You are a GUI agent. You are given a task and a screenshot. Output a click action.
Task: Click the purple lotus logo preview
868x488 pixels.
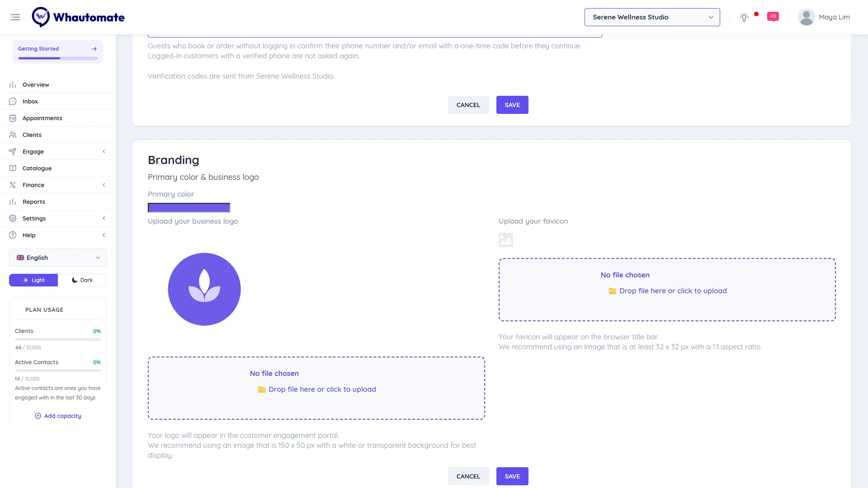click(x=204, y=289)
